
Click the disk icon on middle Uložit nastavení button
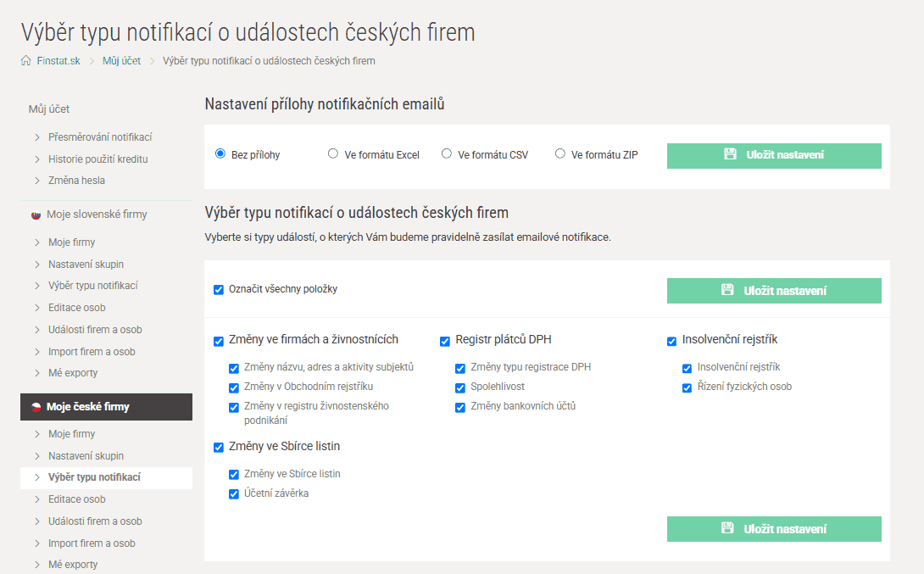(x=727, y=290)
